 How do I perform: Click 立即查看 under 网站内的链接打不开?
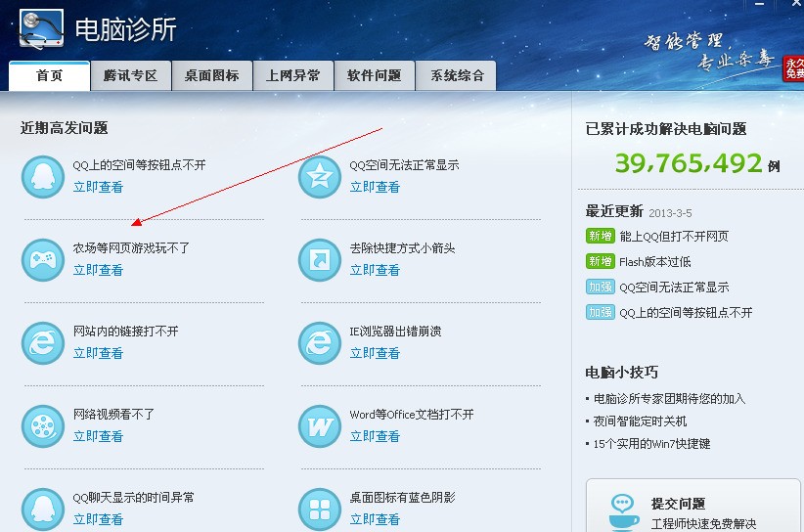[98, 353]
